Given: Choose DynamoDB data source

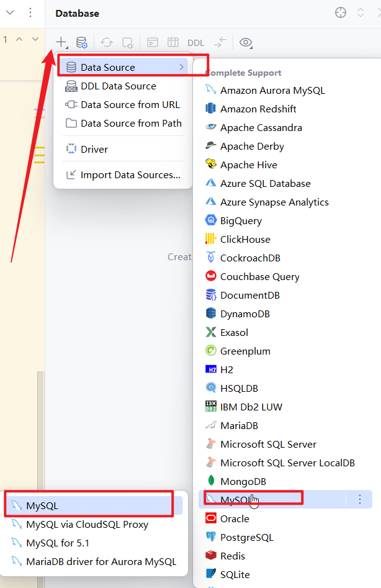Looking at the screenshot, I should (285, 314).
